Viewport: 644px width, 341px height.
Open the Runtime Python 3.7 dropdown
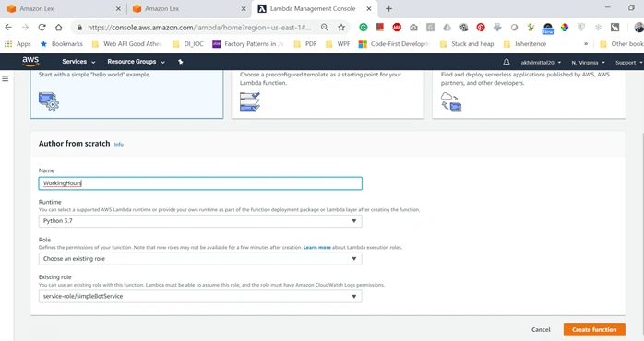click(200, 221)
